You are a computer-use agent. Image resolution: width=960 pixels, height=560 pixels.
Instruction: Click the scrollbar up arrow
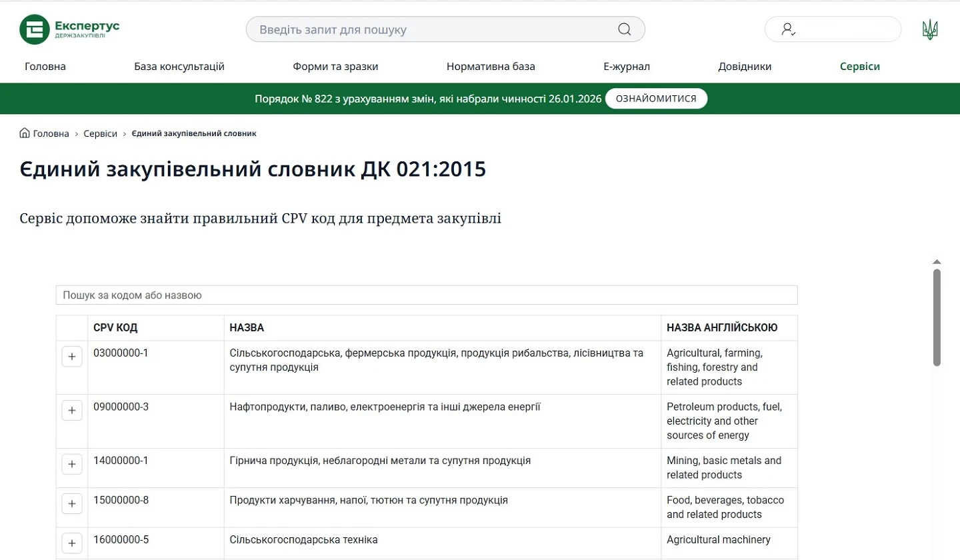937,261
